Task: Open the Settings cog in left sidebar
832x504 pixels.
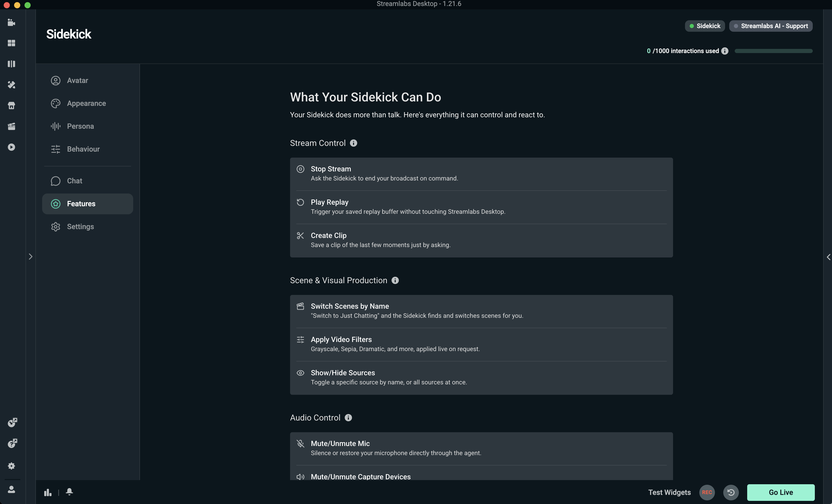Action: (x=11, y=466)
